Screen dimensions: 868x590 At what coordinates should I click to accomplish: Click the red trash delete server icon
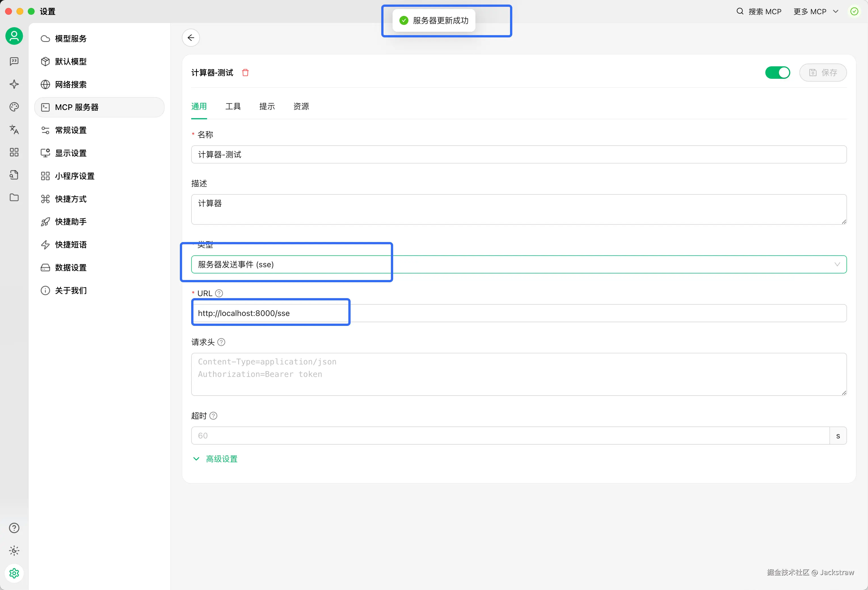point(245,72)
